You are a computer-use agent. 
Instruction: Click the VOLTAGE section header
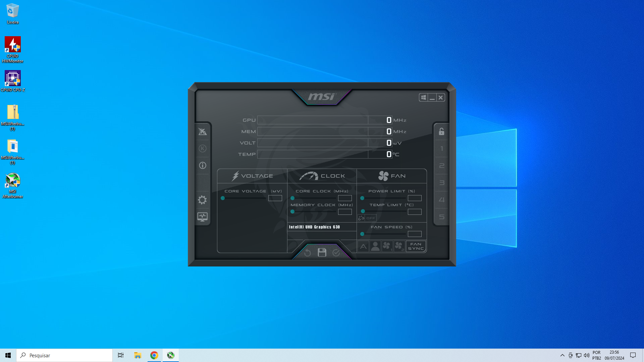coord(252,176)
